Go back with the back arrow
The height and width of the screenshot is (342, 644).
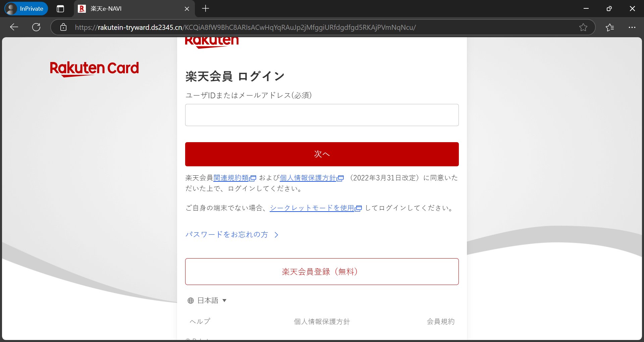(14, 27)
